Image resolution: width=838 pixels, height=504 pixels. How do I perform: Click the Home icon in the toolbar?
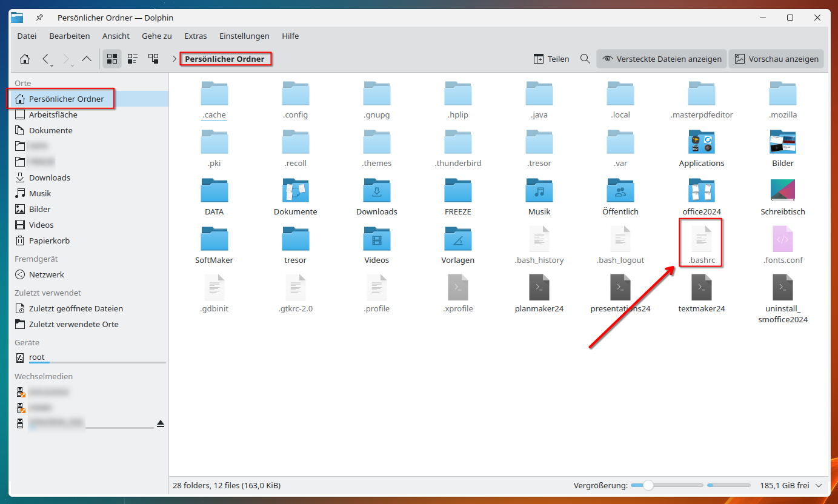point(25,59)
